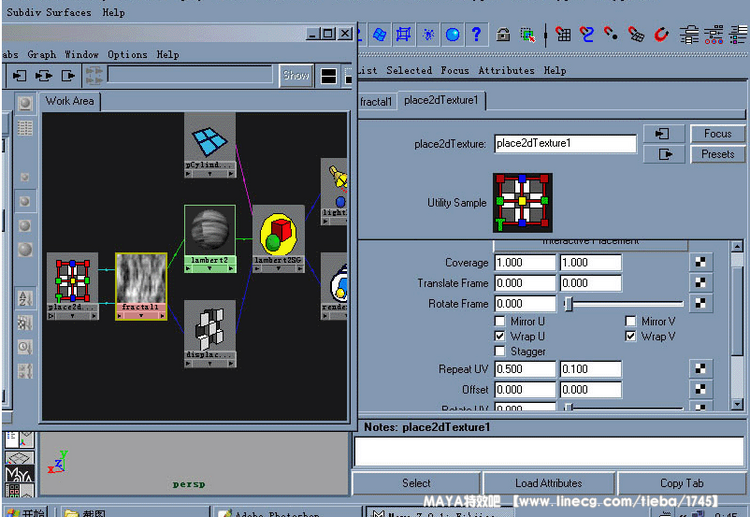Click lambert2 node left input arrow
The width and height of the screenshot is (750, 517).
tap(188, 269)
